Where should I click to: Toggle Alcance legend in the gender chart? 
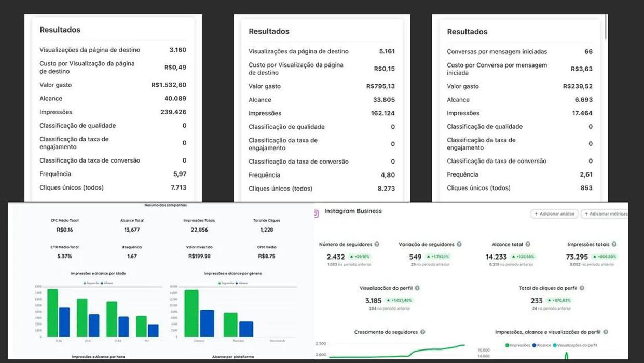pyautogui.click(x=241, y=283)
